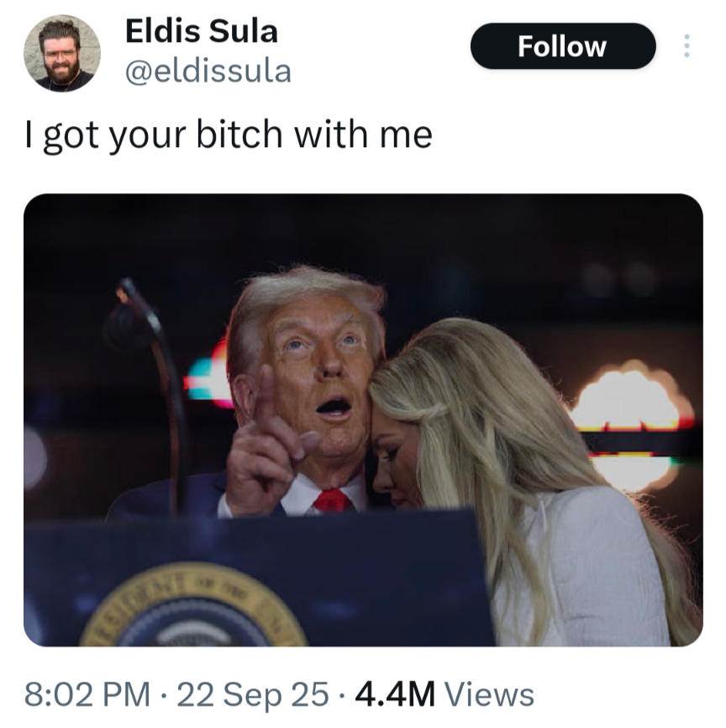This screenshot has width=726, height=728.
Task: Open the Eldis Sula display name link
Action: pos(202,31)
